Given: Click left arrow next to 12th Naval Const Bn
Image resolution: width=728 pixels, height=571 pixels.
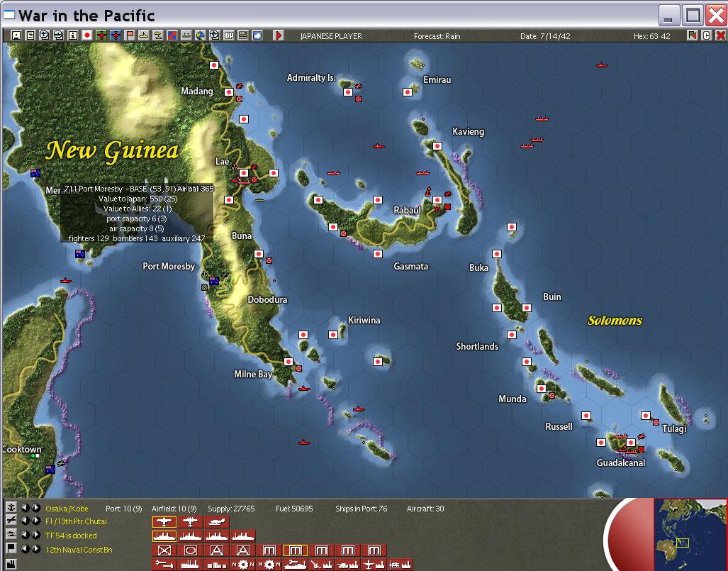Looking at the screenshot, I should 25,549.
